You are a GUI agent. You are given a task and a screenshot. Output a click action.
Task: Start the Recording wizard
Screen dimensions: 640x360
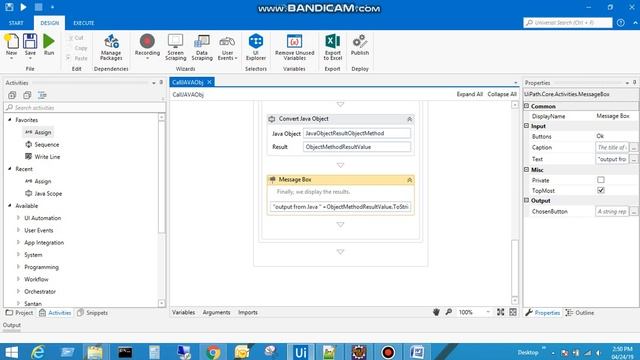(x=147, y=47)
